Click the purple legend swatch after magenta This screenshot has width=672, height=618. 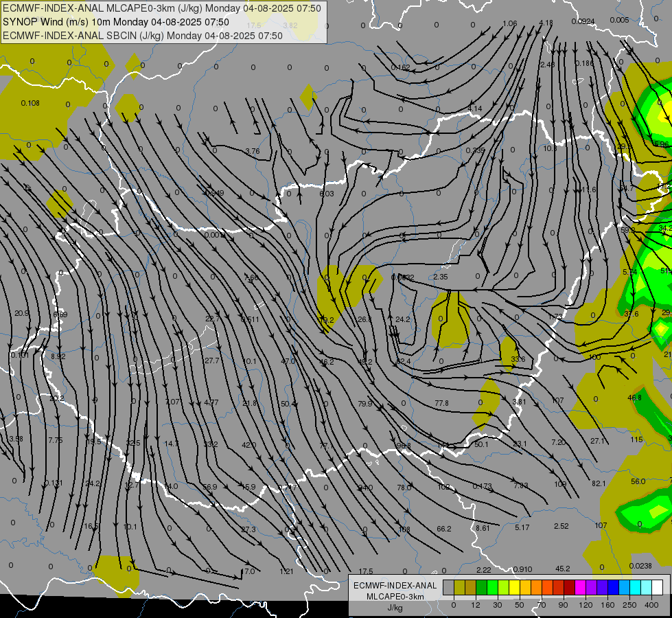592,587
